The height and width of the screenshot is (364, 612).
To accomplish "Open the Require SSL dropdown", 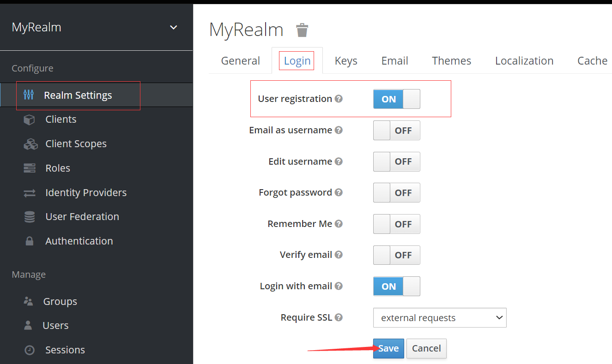I will pos(440,318).
